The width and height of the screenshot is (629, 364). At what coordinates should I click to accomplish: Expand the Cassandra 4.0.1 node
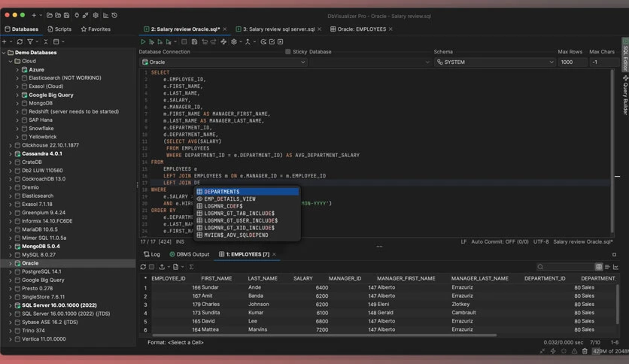(x=11, y=154)
